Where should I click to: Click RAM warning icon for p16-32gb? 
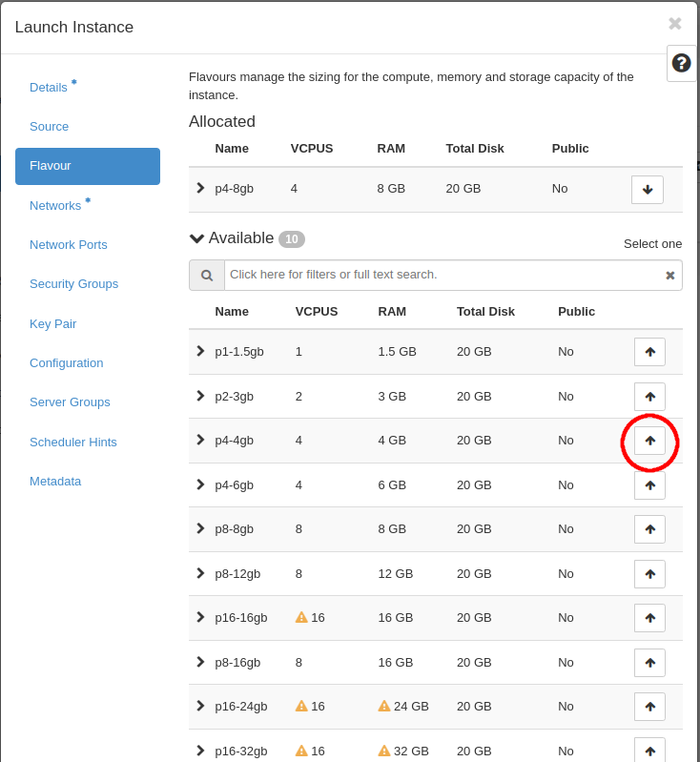pos(384,751)
